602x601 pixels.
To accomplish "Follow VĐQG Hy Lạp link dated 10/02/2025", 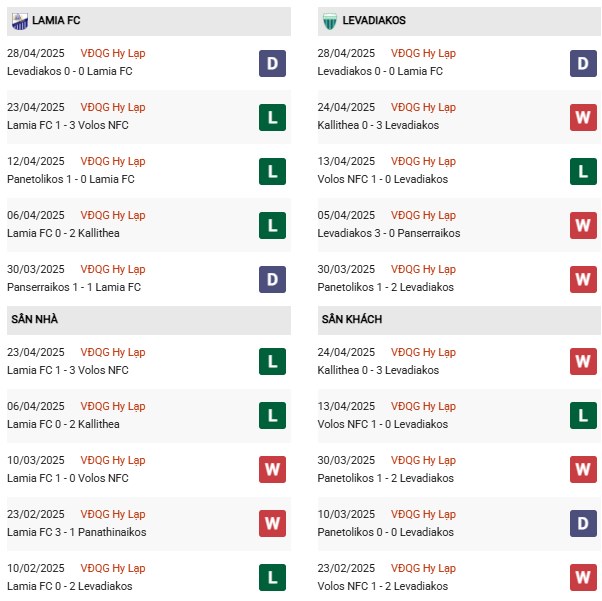I will 112,568.
